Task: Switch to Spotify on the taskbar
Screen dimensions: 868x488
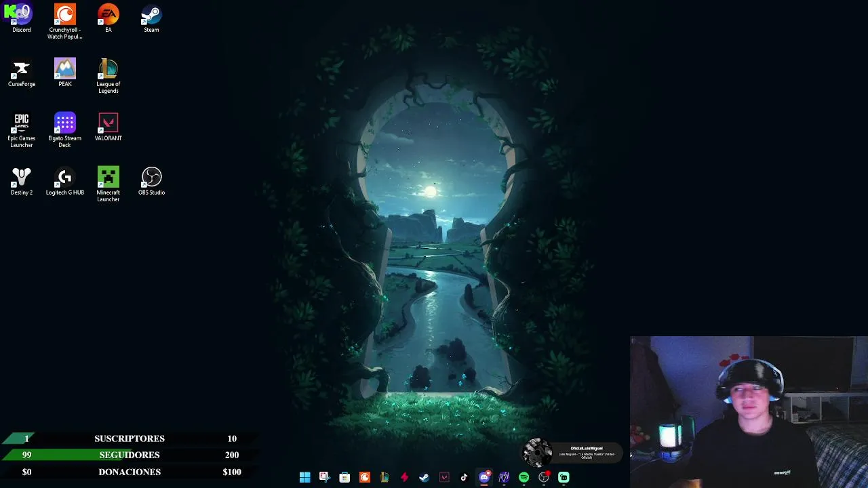Action: coord(524,477)
